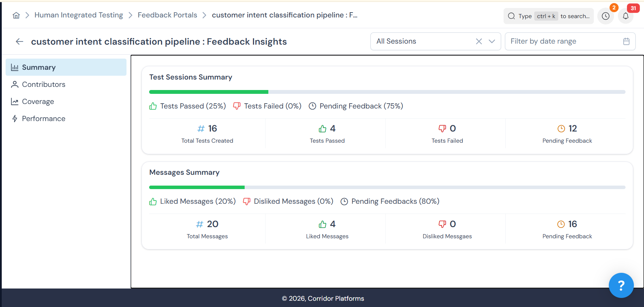This screenshot has width=644, height=307.
Task: Go to Feedback Portals breadcrumb
Action: (x=167, y=15)
